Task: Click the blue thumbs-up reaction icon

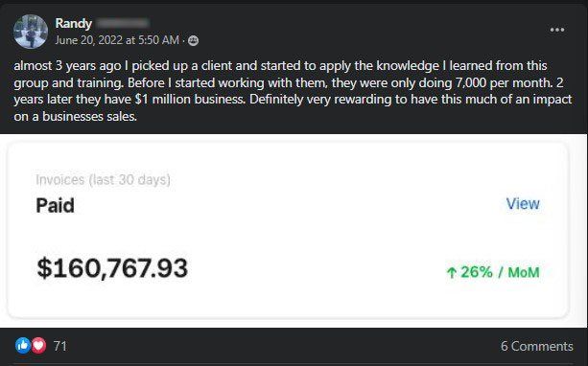Action: click(23, 345)
